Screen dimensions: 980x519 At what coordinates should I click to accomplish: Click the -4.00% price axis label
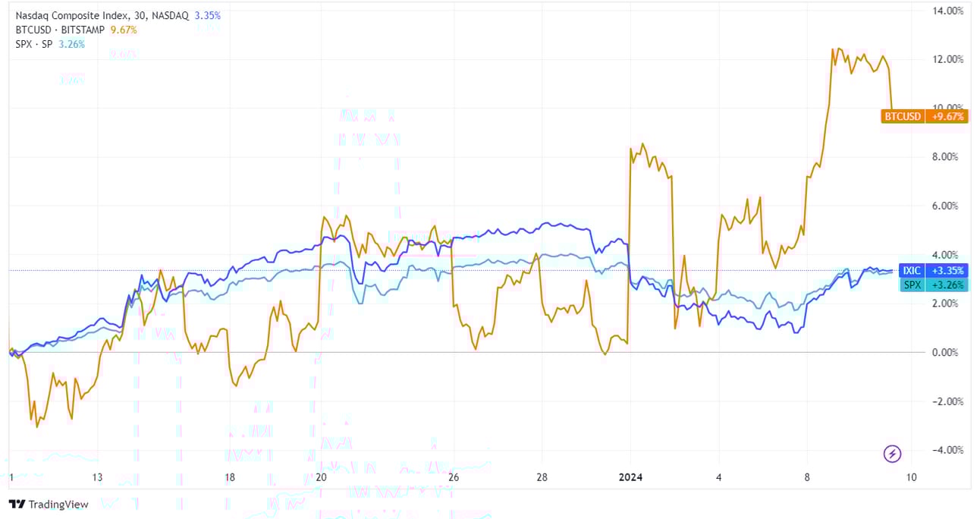[x=948, y=450]
